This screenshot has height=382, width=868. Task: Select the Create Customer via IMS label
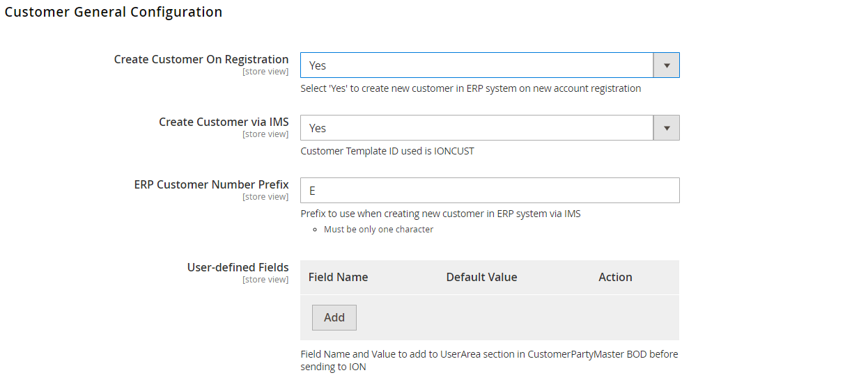(x=224, y=122)
